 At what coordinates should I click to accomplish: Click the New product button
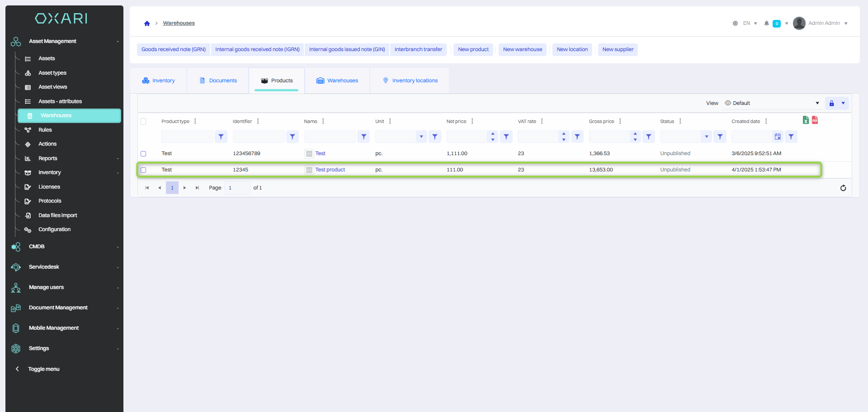[x=473, y=50]
